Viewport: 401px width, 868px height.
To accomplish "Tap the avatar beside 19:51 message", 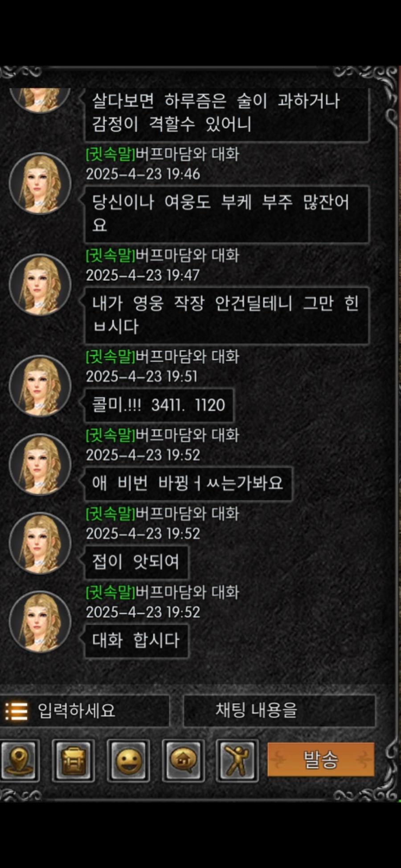I will tap(40, 385).
